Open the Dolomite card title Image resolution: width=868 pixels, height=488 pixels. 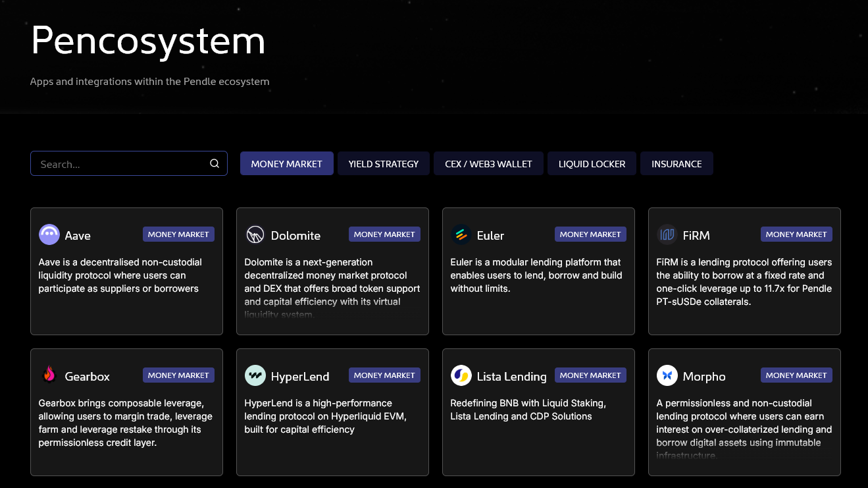(295, 235)
